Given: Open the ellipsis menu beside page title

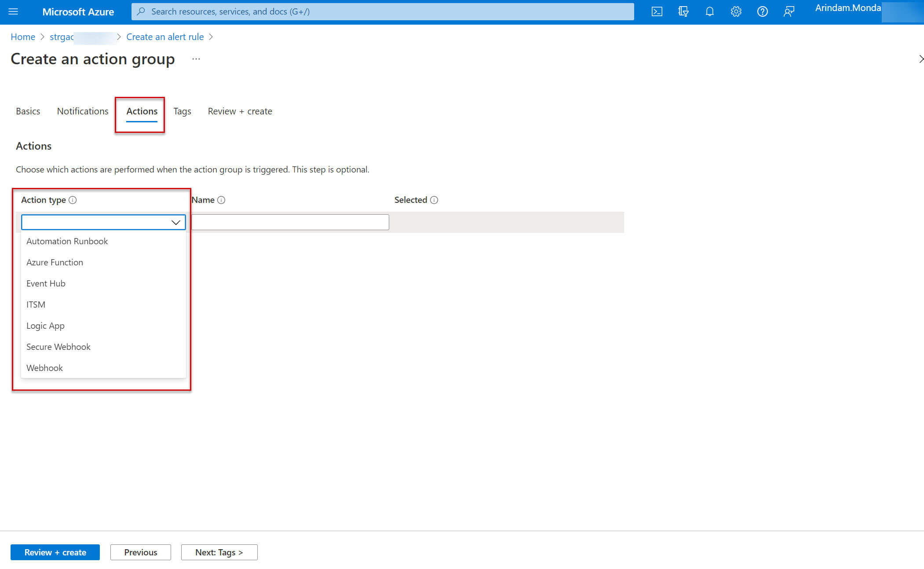Looking at the screenshot, I should (x=196, y=59).
